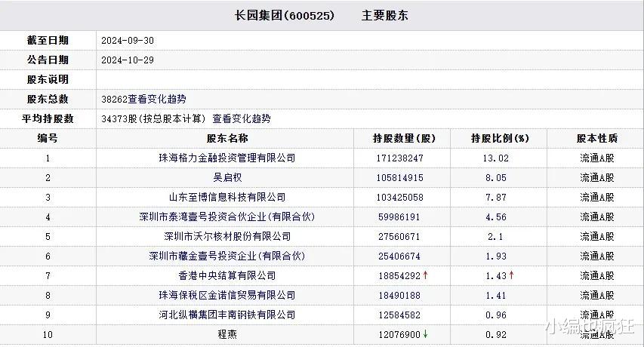
Task: Select the title 长园集团(600525)
Action: 284,16
